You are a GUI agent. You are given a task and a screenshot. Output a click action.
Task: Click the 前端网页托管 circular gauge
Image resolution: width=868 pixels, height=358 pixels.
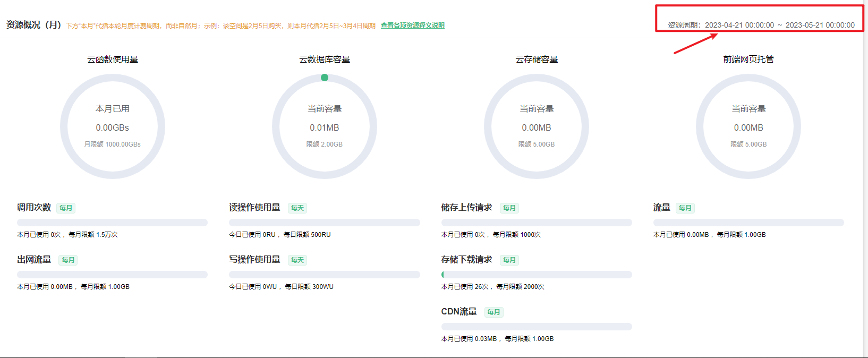748,126
